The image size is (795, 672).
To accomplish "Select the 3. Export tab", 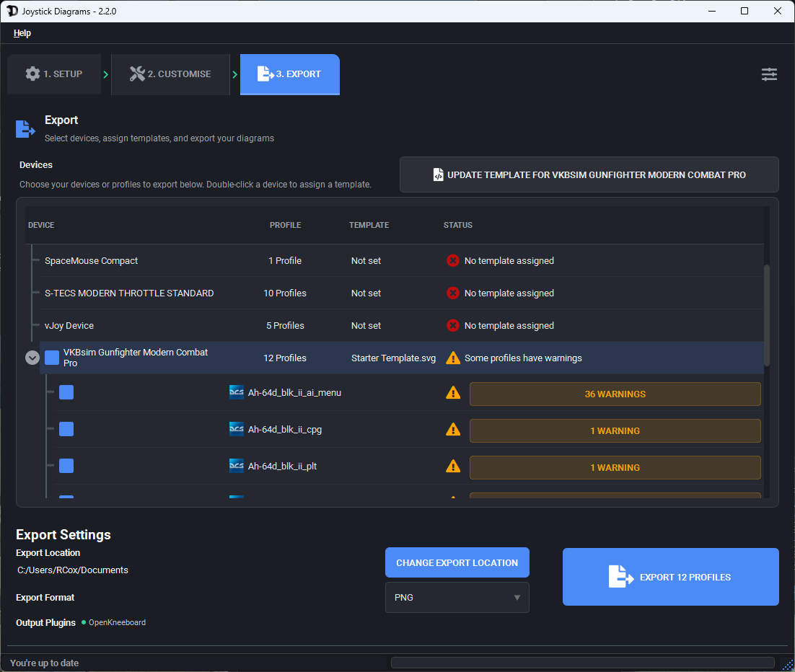I will click(x=289, y=74).
